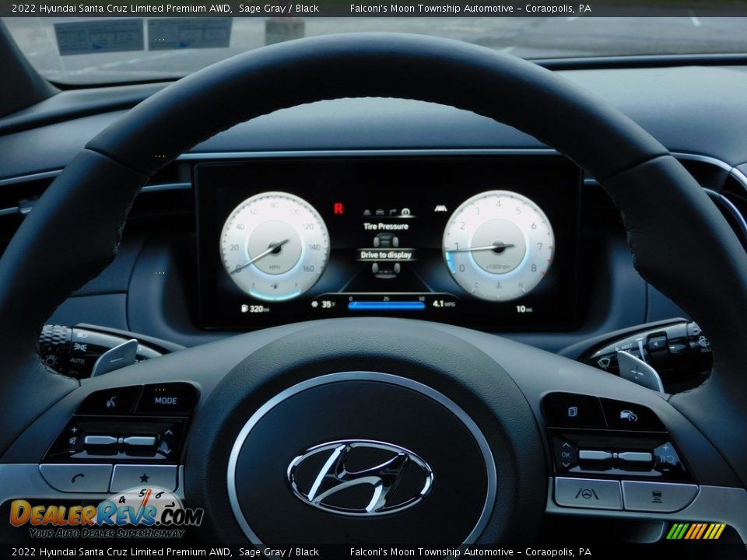
Task: Toggle the lane keeping assist button
Action: coord(587,494)
